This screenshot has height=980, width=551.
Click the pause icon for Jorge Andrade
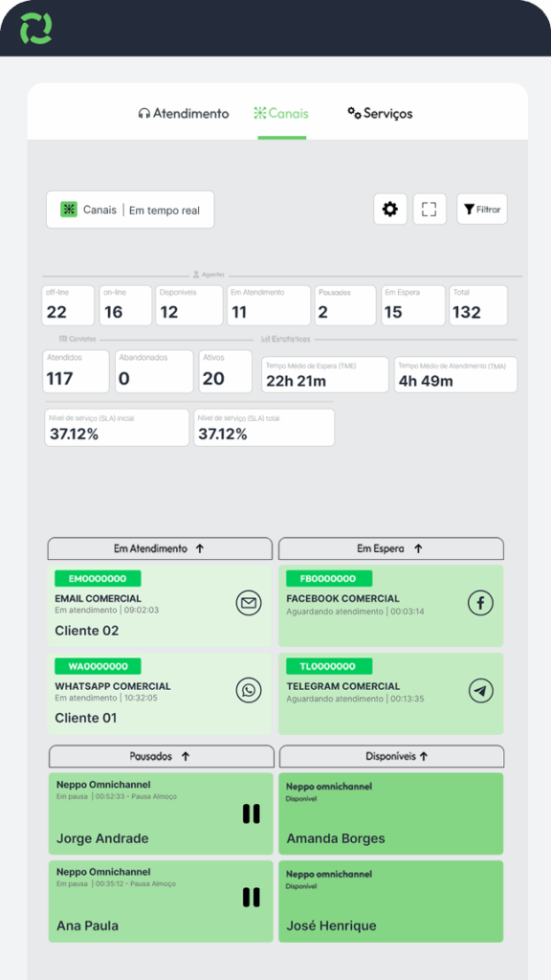tap(252, 813)
